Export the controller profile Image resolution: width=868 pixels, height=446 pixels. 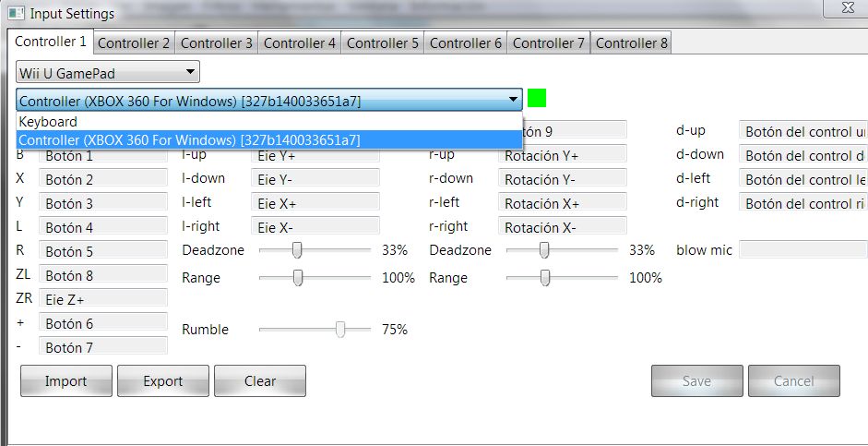coord(162,381)
